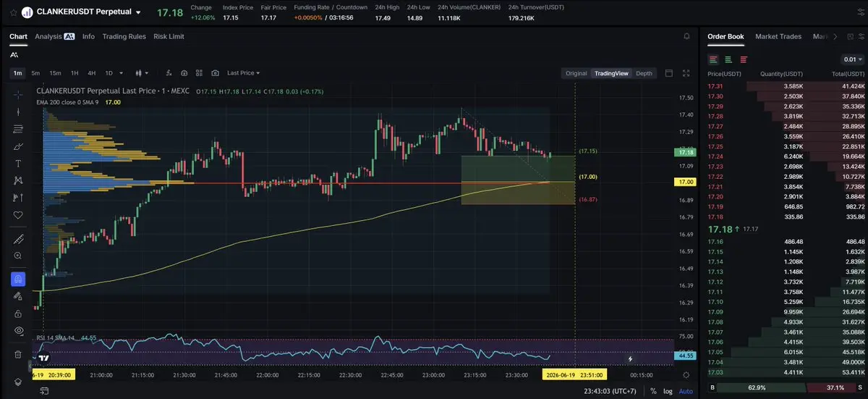Toggle lock all drawings
This screenshot has height=399, width=868.
[18, 313]
